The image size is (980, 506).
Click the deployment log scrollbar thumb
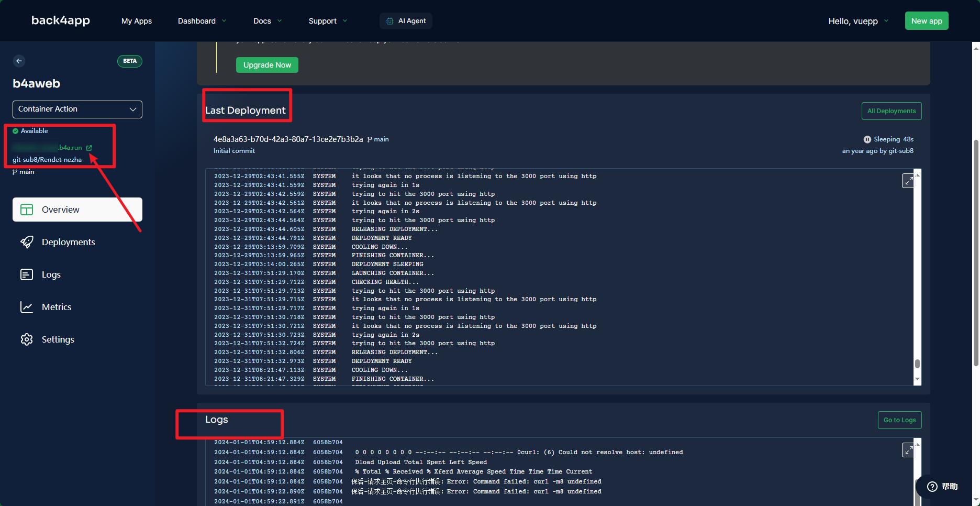(x=917, y=364)
